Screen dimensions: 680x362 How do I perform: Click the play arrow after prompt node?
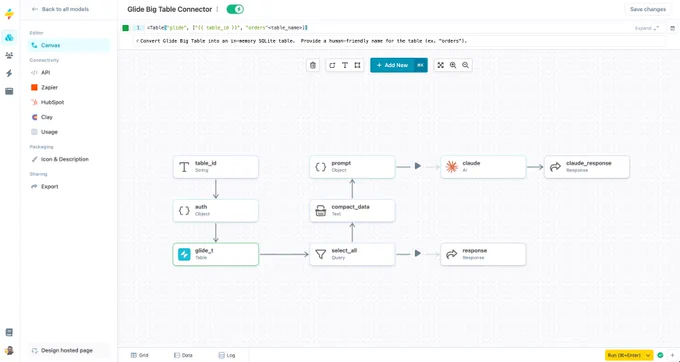(417, 166)
